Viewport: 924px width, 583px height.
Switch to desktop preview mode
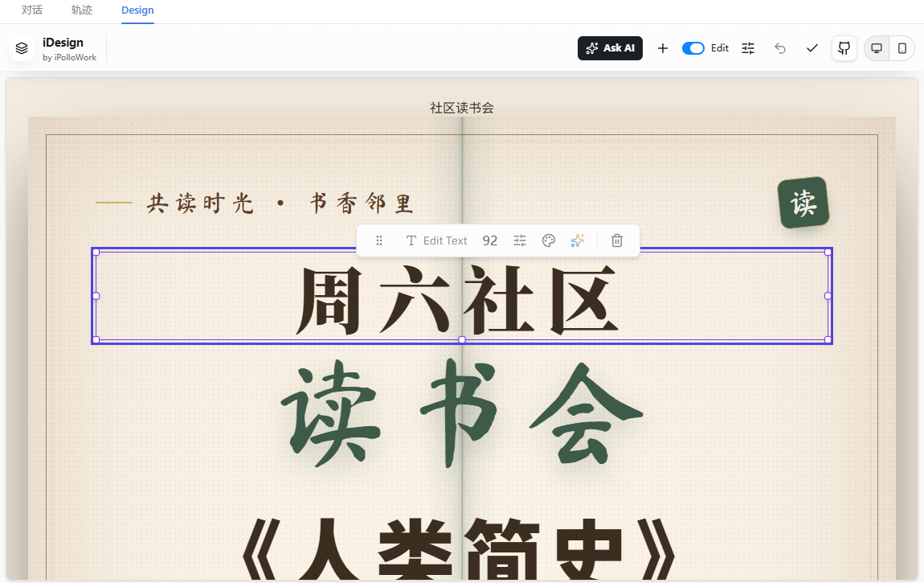tap(877, 48)
